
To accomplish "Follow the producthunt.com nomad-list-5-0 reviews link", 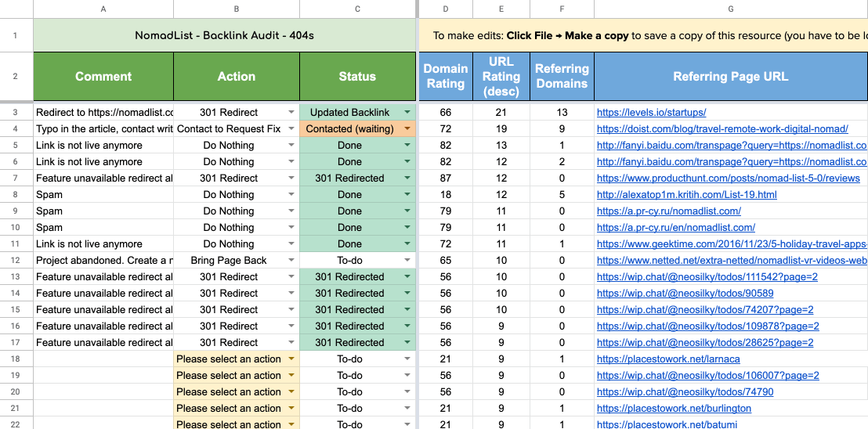I will pyautogui.click(x=729, y=178).
